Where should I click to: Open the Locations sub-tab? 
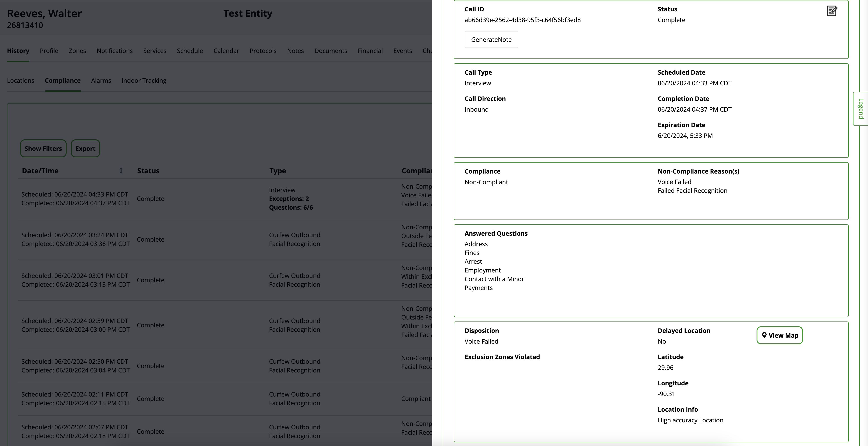click(21, 81)
